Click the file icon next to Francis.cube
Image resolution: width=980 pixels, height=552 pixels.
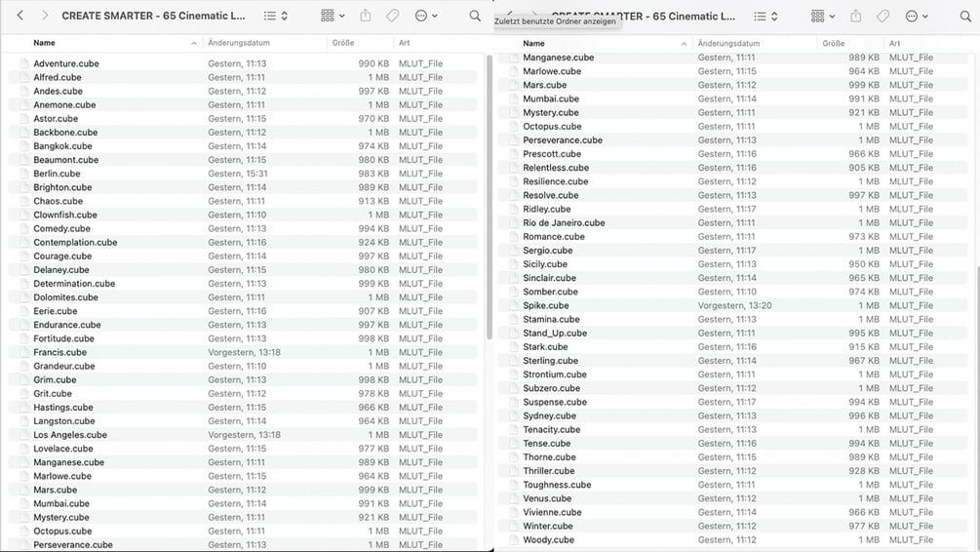click(x=24, y=352)
